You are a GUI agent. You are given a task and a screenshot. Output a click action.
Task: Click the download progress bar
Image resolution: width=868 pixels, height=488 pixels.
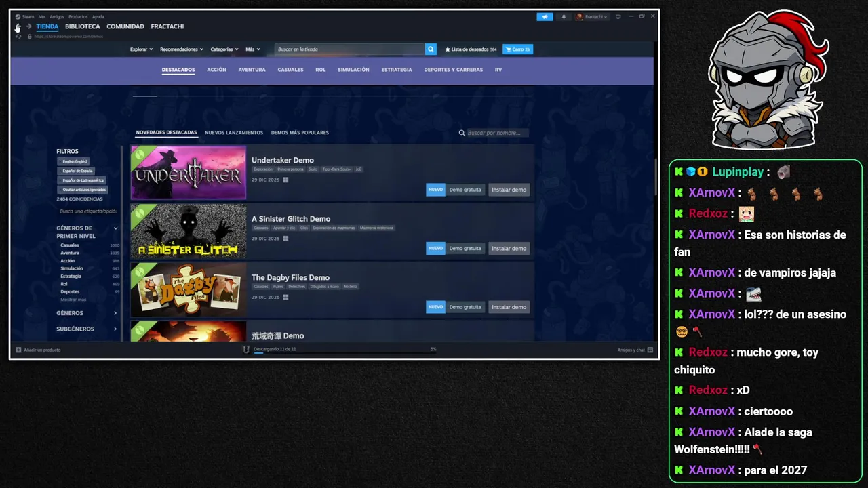click(x=344, y=352)
